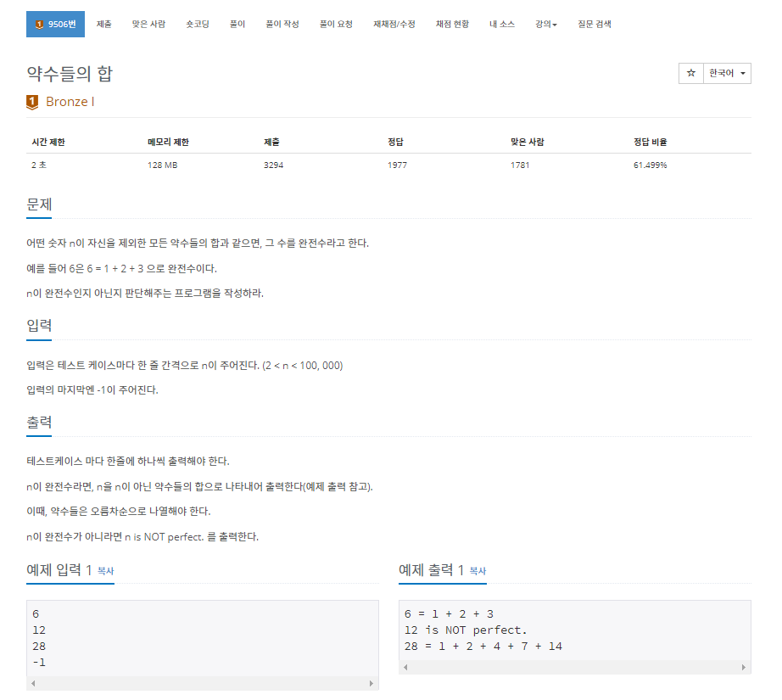Open the 한국어 language dropdown
This screenshot has height=700, width=782.
tap(727, 73)
